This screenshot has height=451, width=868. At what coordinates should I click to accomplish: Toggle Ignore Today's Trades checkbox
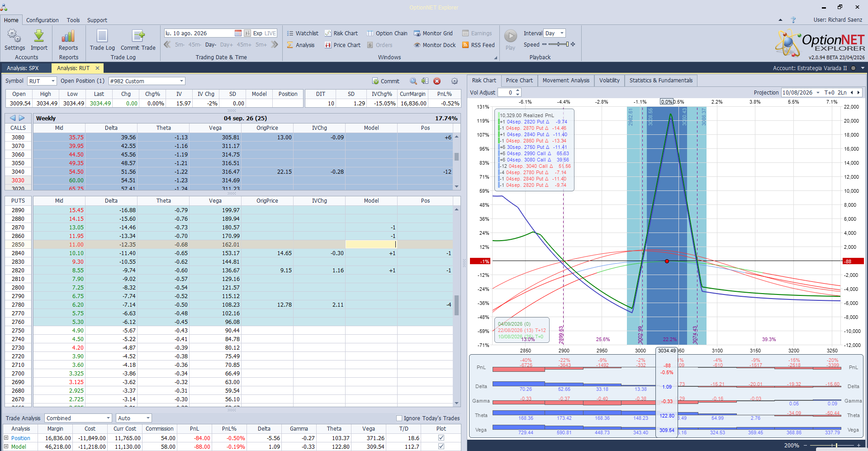[x=399, y=418]
